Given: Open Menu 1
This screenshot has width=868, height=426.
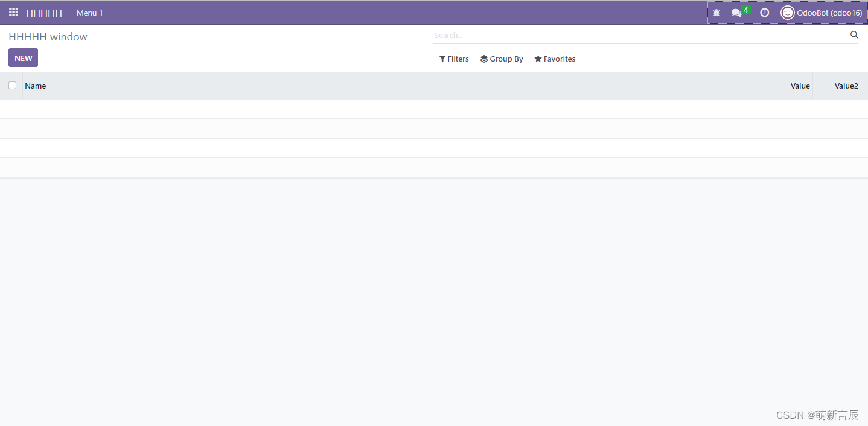Looking at the screenshot, I should (x=89, y=12).
